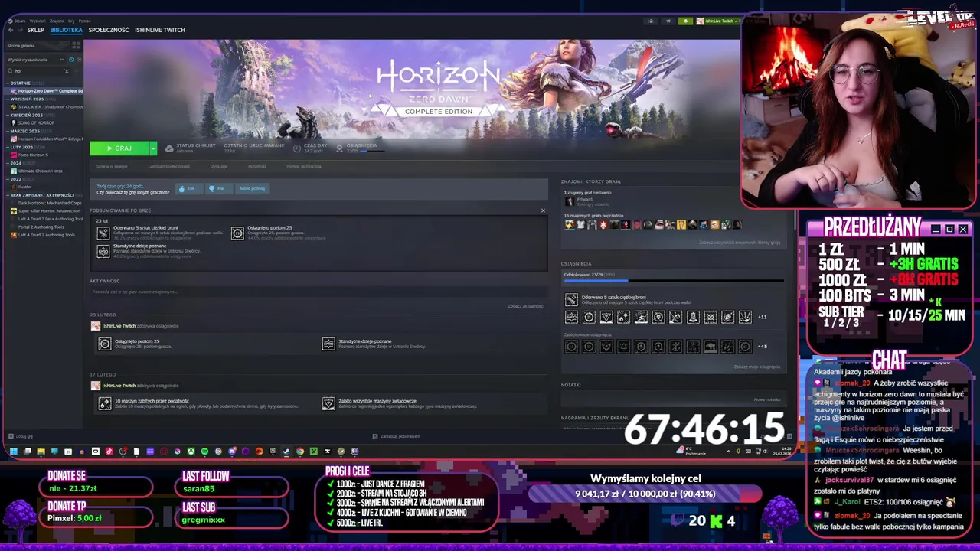
Task: Open the SPOŁECZNOŚĆ tab
Action: (109, 30)
